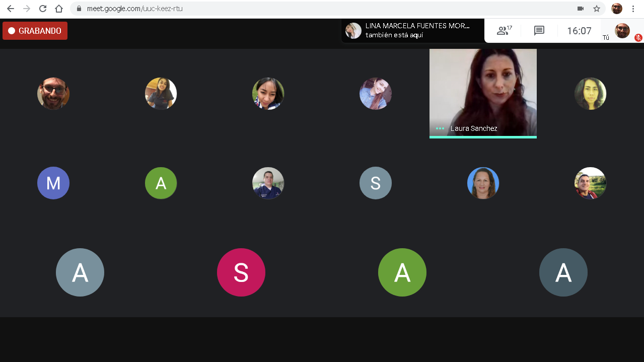The height and width of the screenshot is (362, 644).
Task: Open Chrome three-dot menu
Action: point(633,9)
